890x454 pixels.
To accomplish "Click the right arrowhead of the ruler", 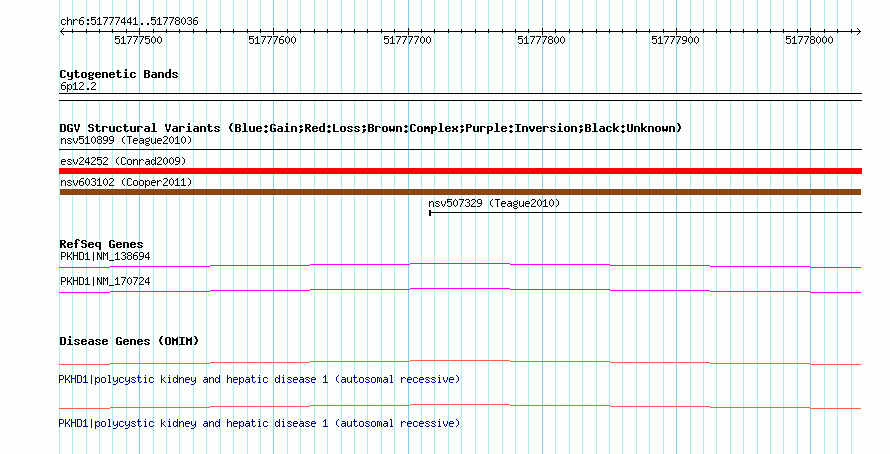I will (x=859, y=32).
